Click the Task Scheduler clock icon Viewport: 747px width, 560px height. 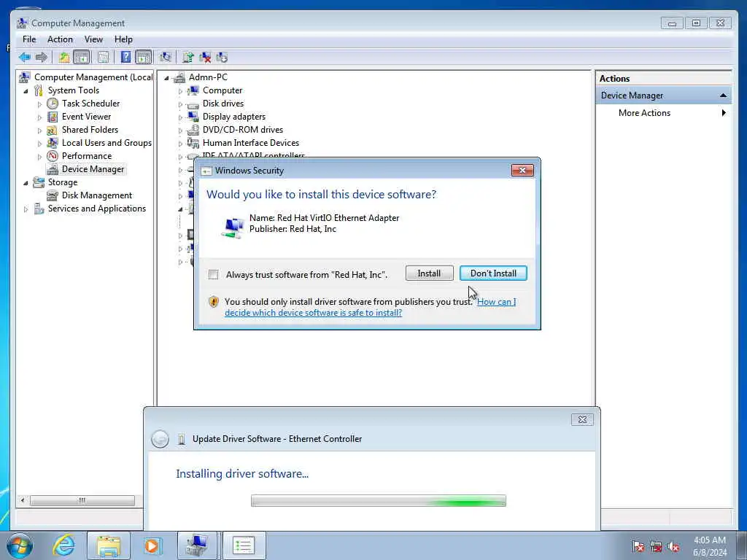click(53, 104)
